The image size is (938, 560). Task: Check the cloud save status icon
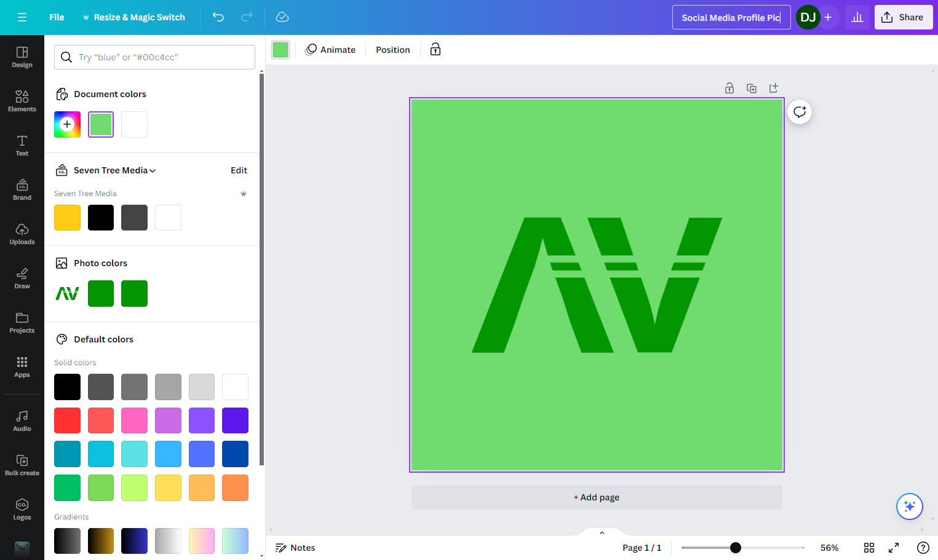[282, 17]
